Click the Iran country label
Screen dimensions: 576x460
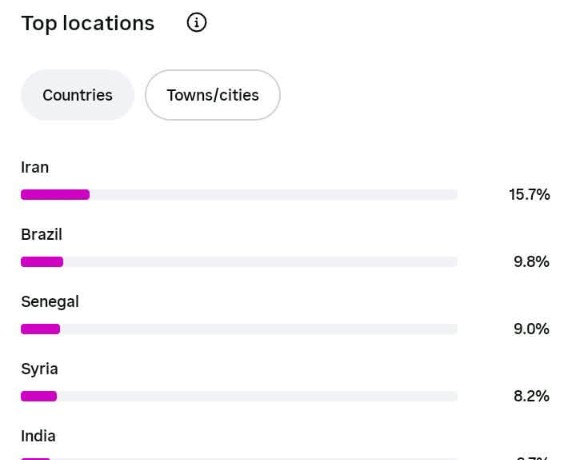tap(35, 168)
